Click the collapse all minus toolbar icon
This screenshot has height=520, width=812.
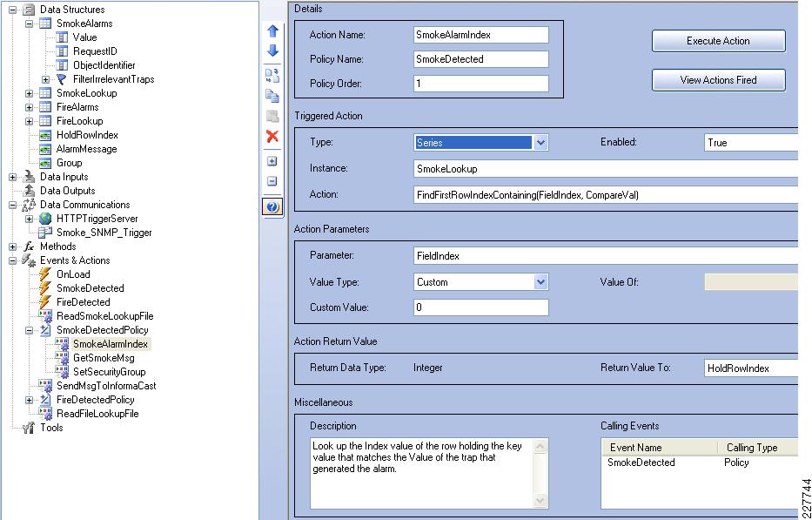tap(272, 181)
